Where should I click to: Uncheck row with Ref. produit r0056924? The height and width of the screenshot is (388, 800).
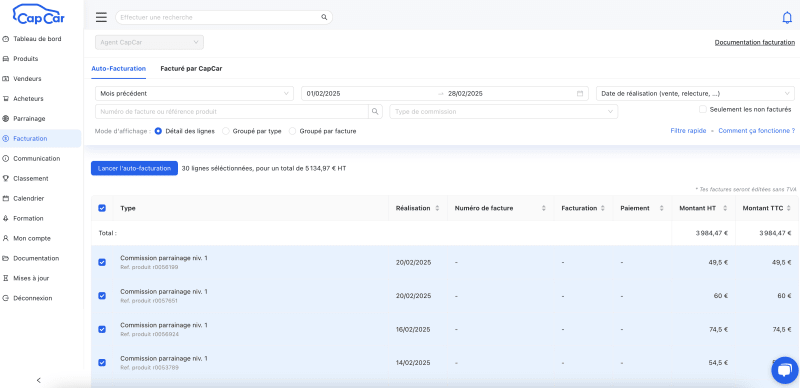click(102, 329)
